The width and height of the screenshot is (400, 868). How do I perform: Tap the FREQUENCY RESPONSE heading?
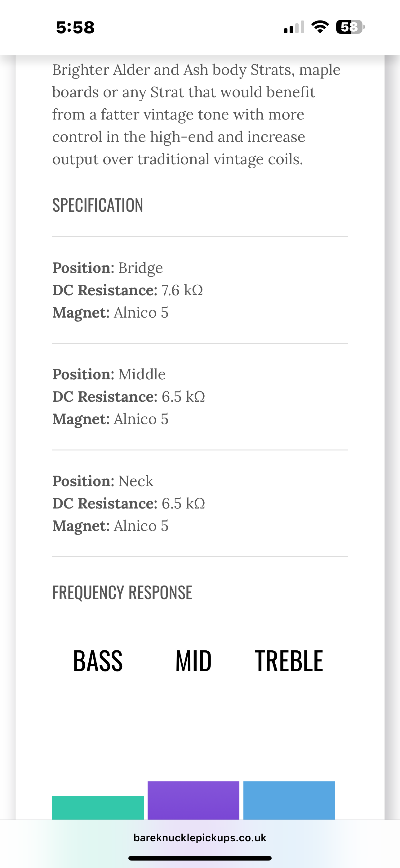(122, 593)
